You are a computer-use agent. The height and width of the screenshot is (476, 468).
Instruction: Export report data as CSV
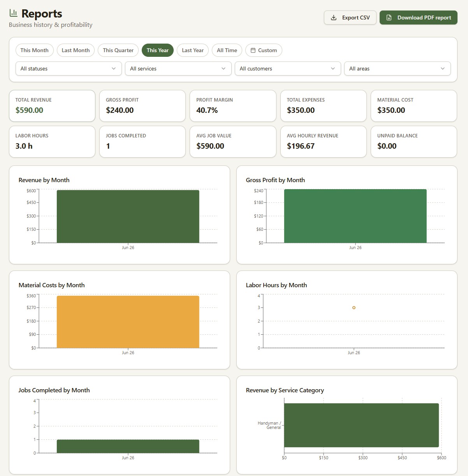coord(350,18)
